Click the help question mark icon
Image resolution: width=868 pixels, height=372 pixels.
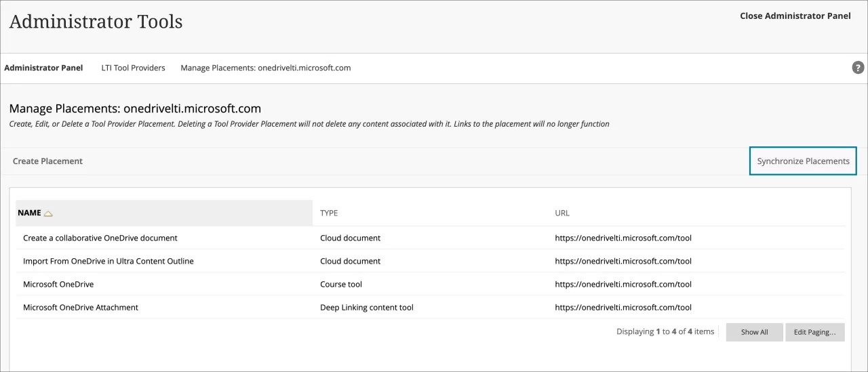858,68
